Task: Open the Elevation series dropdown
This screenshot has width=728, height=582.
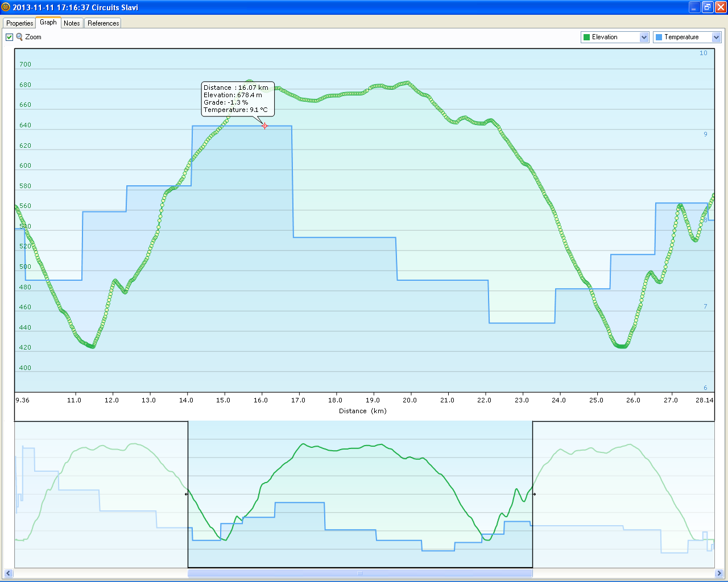Action: [644, 38]
